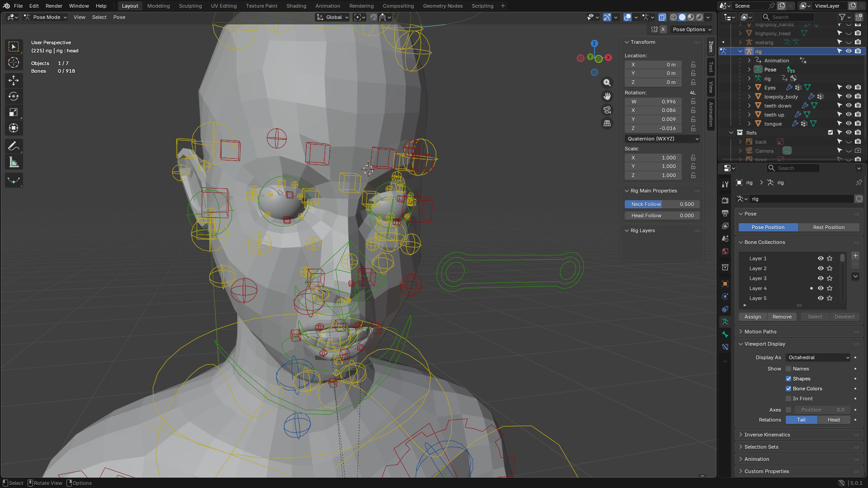
Task: Click the Assign button
Action: click(753, 317)
